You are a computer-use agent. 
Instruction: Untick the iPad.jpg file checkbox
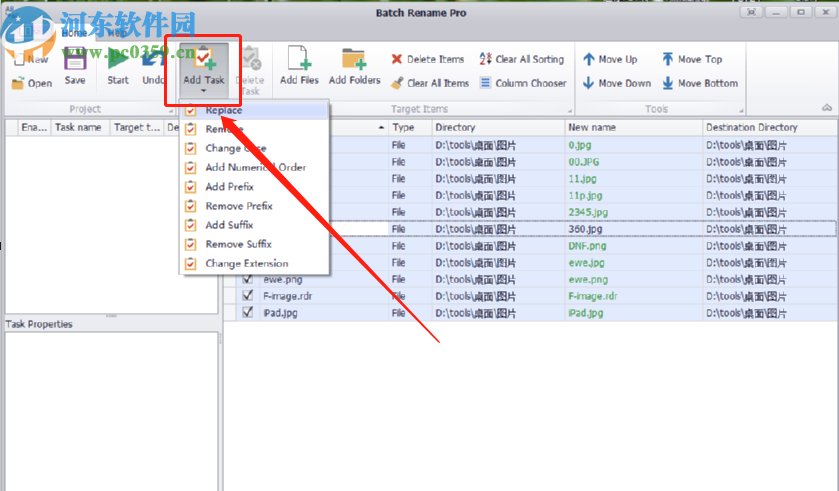click(x=247, y=313)
